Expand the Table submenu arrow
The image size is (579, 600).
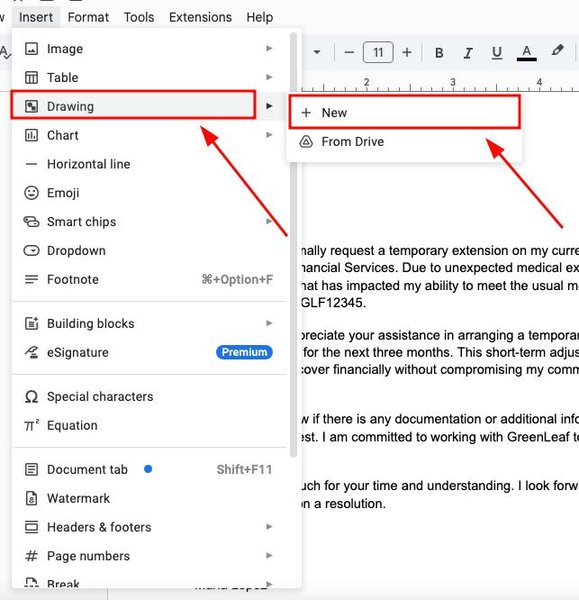tap(269, 77)
